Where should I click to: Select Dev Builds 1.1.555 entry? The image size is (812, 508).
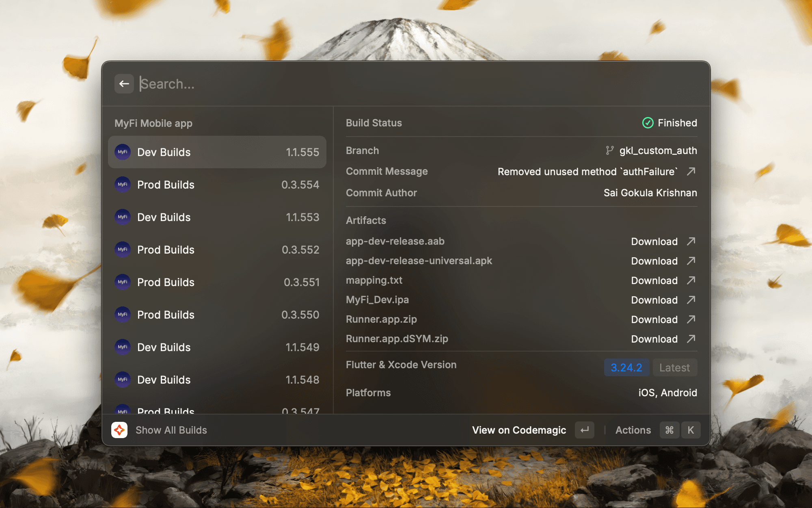coord(217,152)
